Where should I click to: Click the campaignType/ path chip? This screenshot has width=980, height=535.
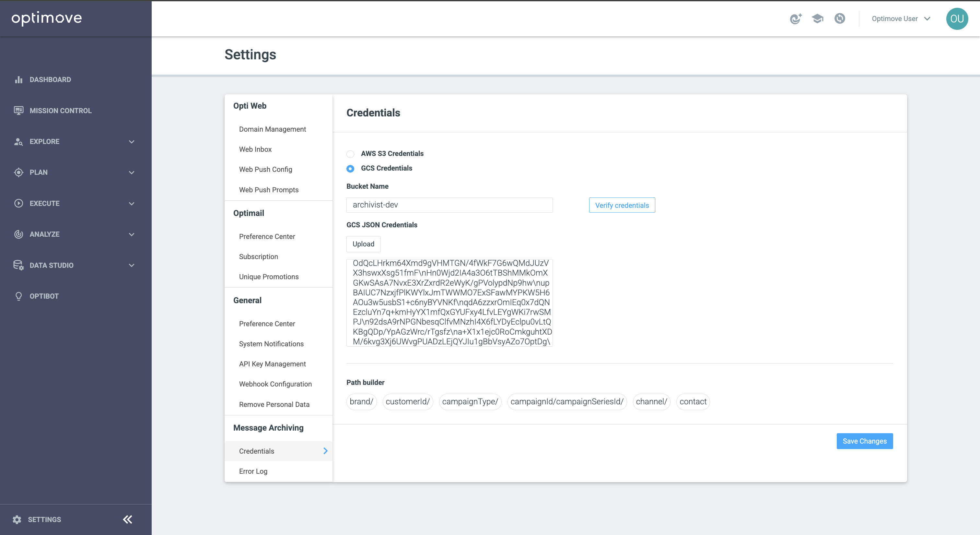pos(470,401)
